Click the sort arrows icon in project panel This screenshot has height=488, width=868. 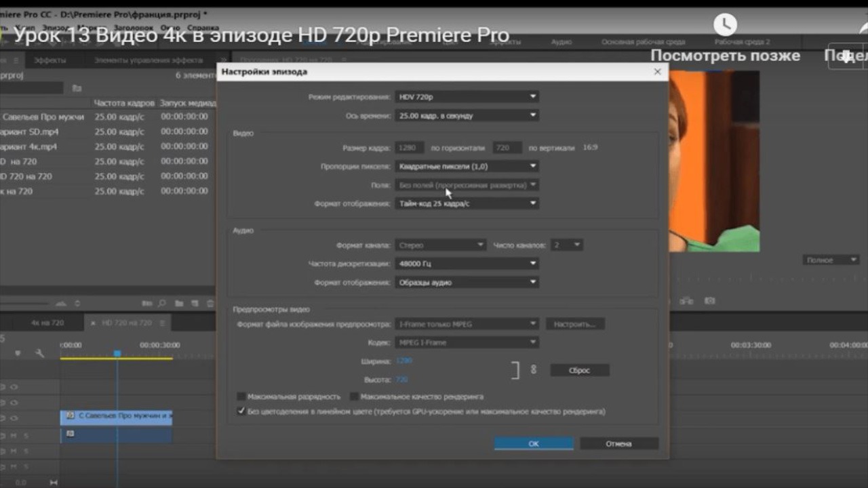click(x=77, y=303)
